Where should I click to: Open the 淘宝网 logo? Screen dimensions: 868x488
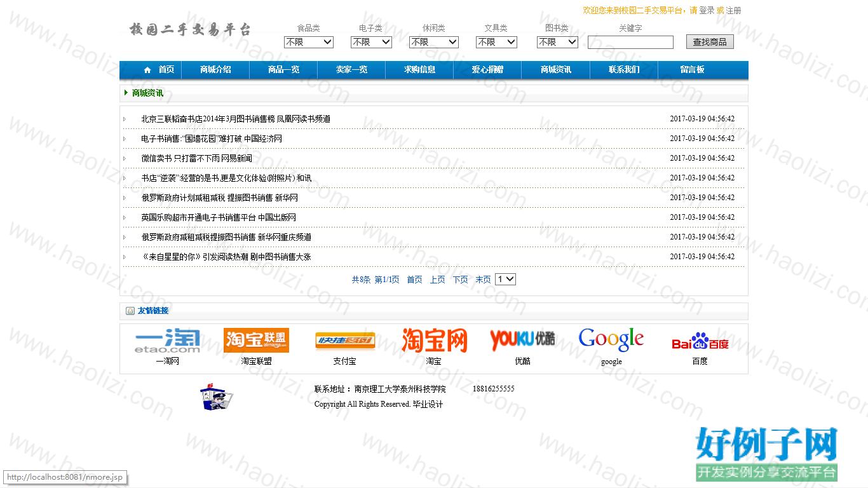434,341
